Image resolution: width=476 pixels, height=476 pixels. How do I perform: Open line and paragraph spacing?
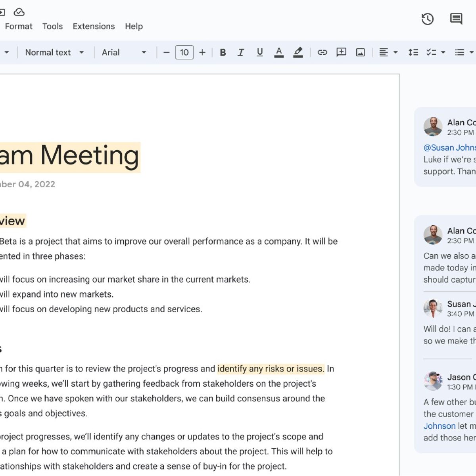tap(413, 52)
